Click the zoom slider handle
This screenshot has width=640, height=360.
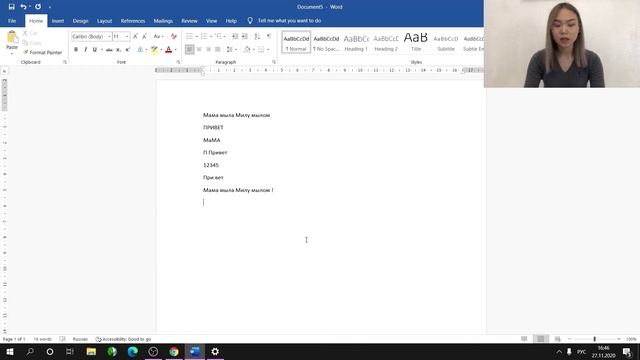click(x=594, y=339)
